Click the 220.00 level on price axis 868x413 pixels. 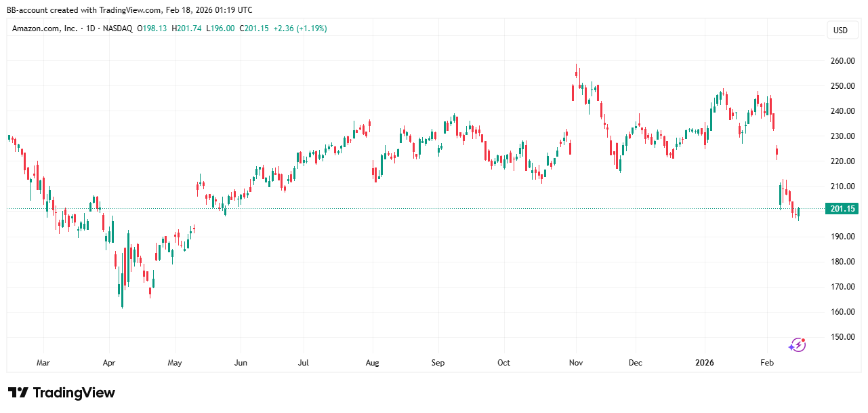point(842,161)
